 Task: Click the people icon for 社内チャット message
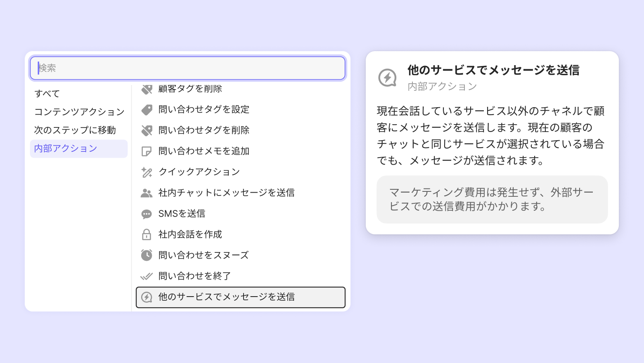pos(147,193)
